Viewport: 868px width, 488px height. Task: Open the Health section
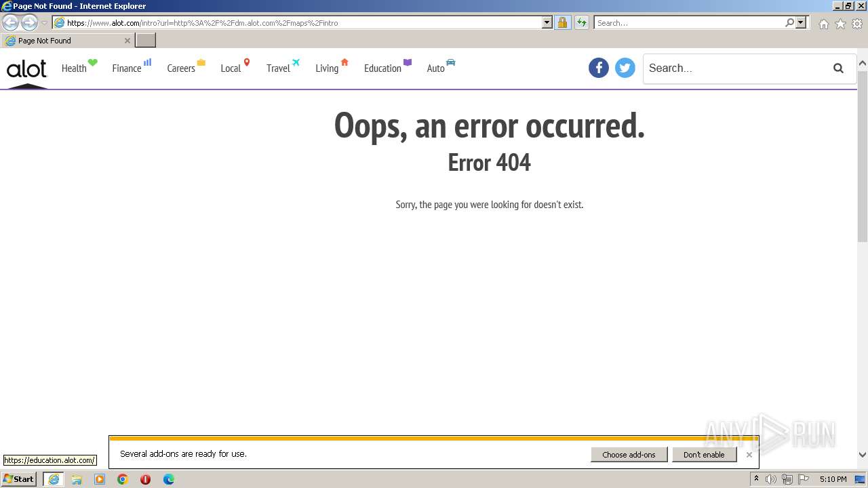pyautogui.click(x=79, y=67)
